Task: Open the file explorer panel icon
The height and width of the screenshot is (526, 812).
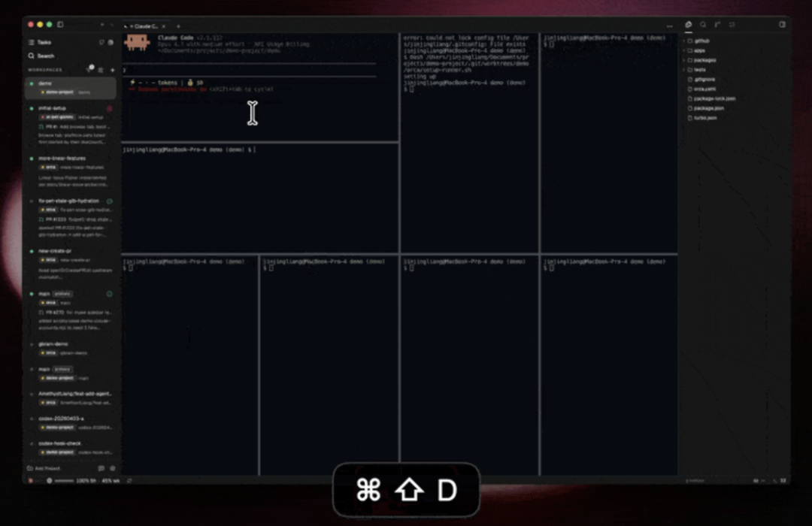Action: pos(688,24)
